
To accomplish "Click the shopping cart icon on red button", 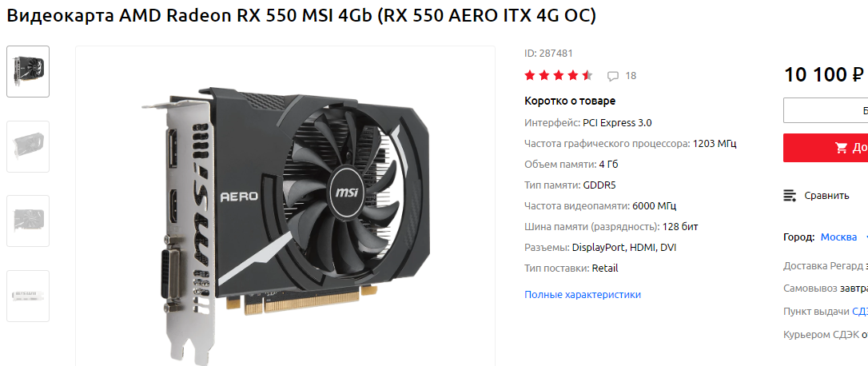I will click(841, 147).
